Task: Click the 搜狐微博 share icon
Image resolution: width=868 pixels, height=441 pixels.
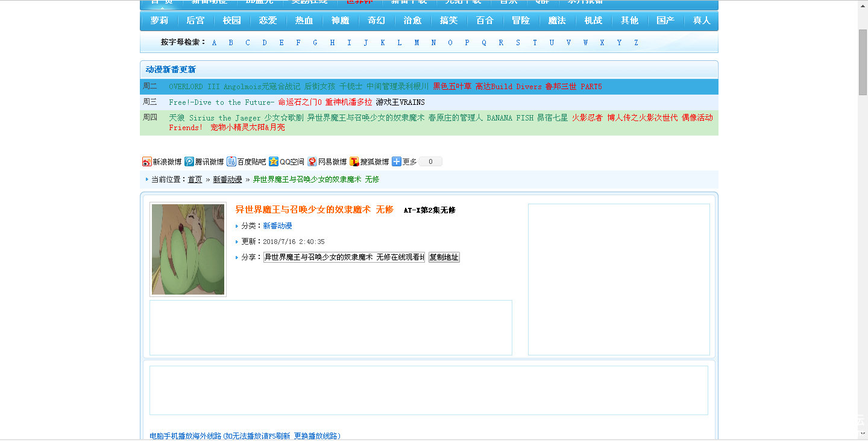Action: 354,161
